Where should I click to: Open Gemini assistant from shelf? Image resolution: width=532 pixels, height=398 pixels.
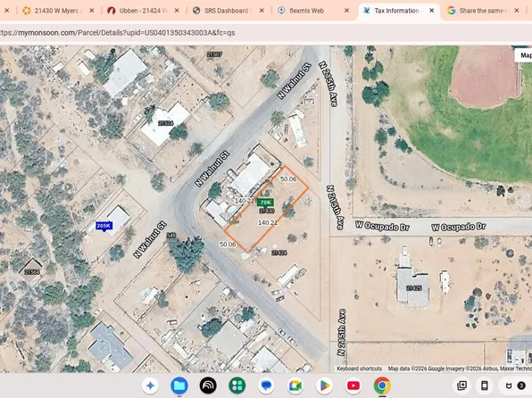tap(150, 386)
